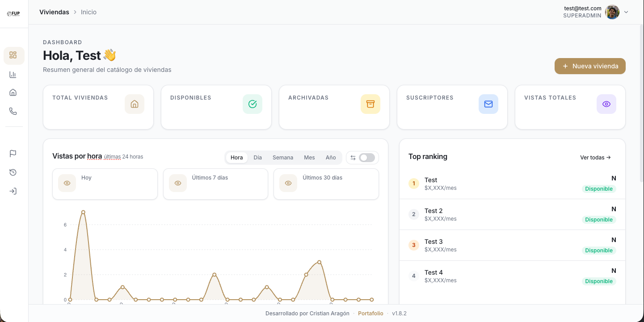Click the page vertical scrollbar
This screenshot has width=644, height=322.
coord(642,104)
